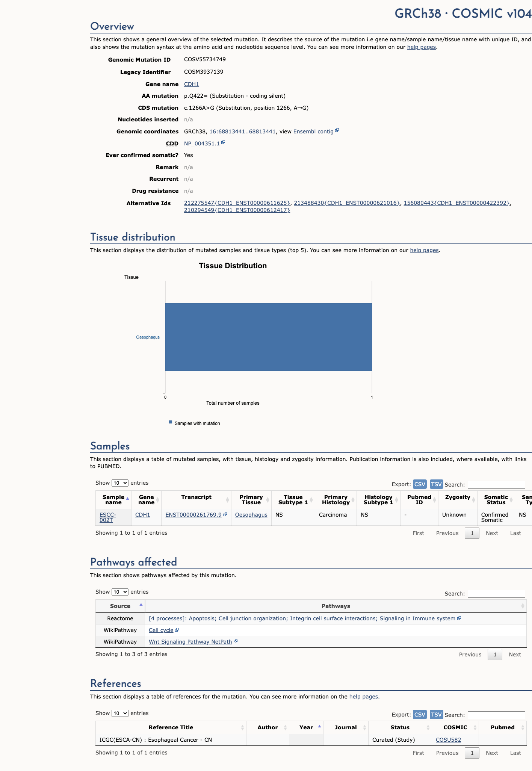Sort Samples table by Somatic Status
Viewport: 532px width, 771px height.
[x=496, y=500]
